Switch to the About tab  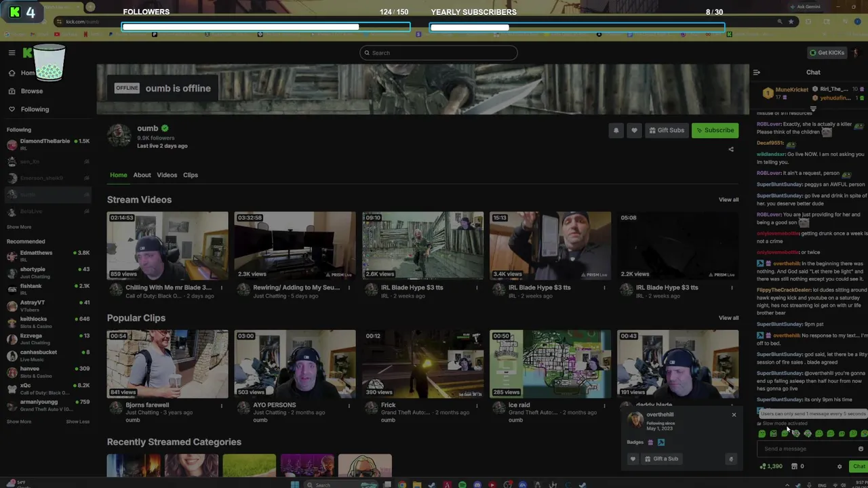click(x=142, y=175)
